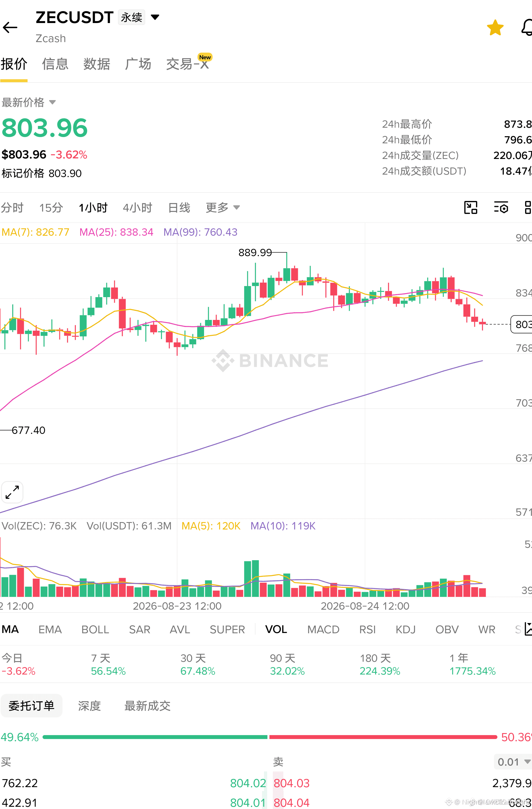Viewport: 532px width, 809px height.
Task: Switch to the 数据 tab
Action: point(97,64)
